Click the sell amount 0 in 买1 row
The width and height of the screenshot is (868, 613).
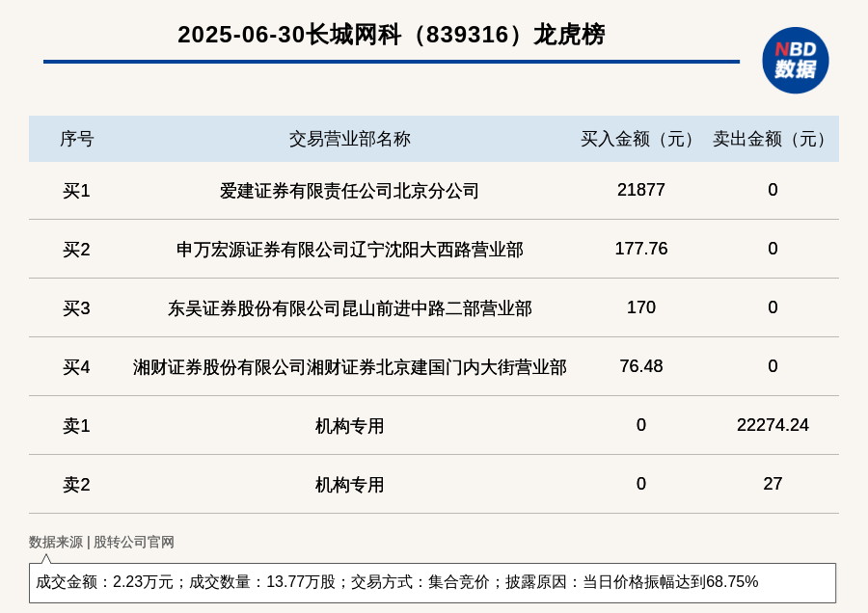pos(773,190)
